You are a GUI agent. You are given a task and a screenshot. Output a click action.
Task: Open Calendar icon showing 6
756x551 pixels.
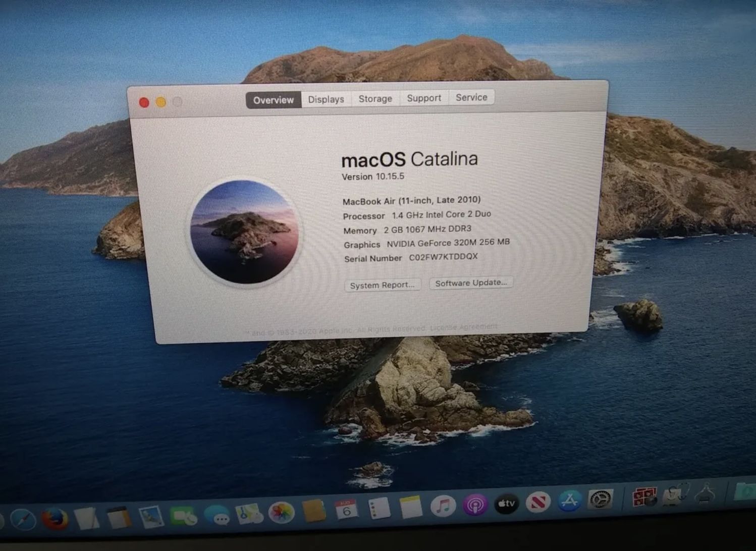347,510
